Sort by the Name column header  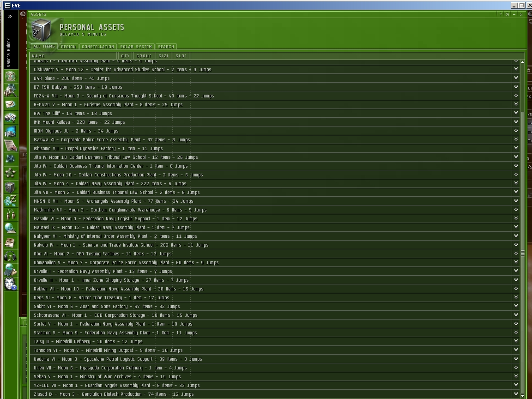(74, 55)
